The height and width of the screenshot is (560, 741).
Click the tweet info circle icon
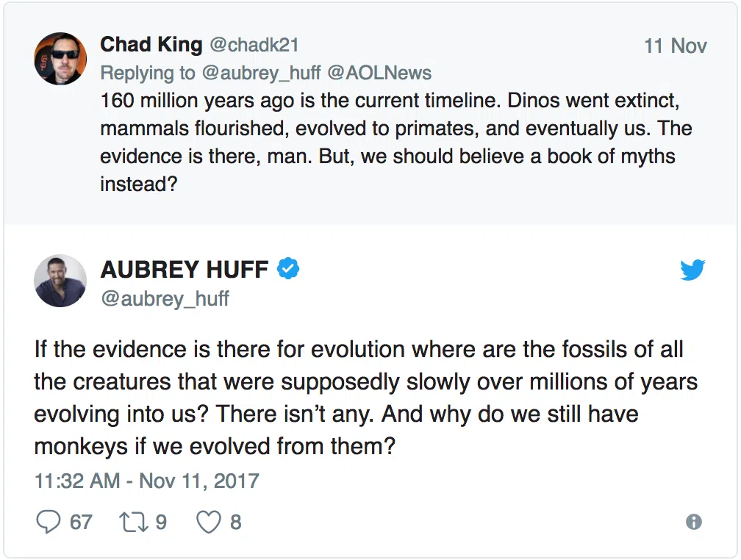[x=693, y=522]
